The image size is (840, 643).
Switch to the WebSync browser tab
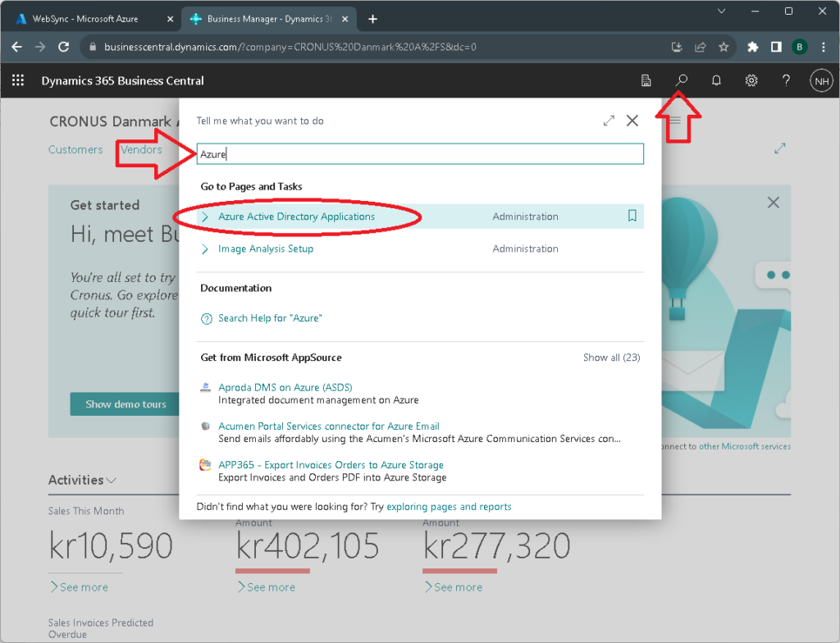pos(90,18)
